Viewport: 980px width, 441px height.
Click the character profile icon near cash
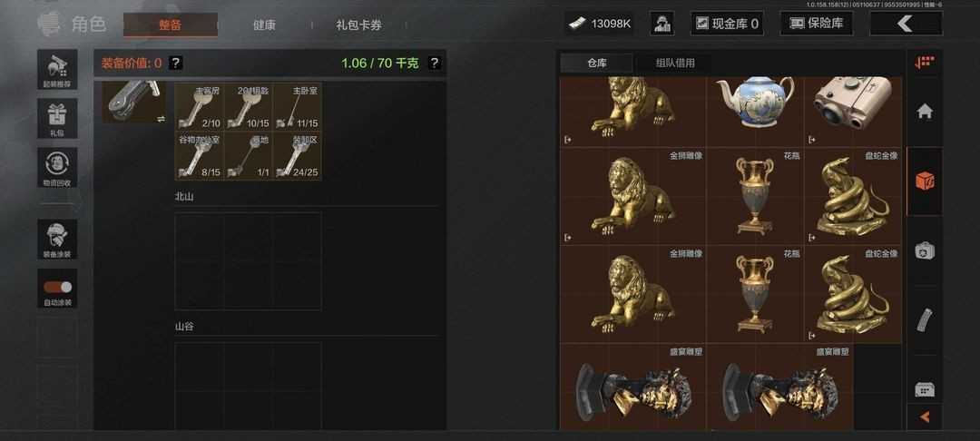pos(661,24)
